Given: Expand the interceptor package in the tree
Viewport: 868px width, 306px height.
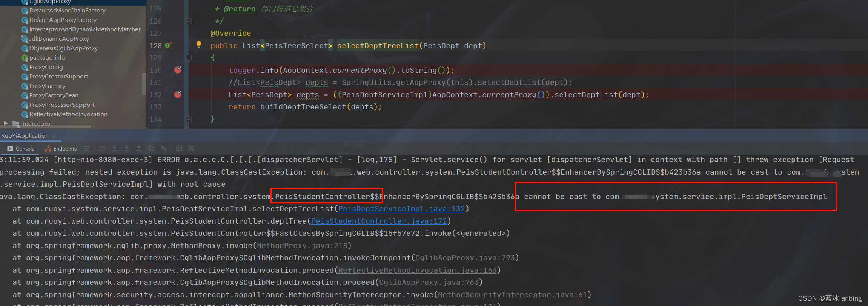Looking at the screenshot, I should (x=6, y=123).
